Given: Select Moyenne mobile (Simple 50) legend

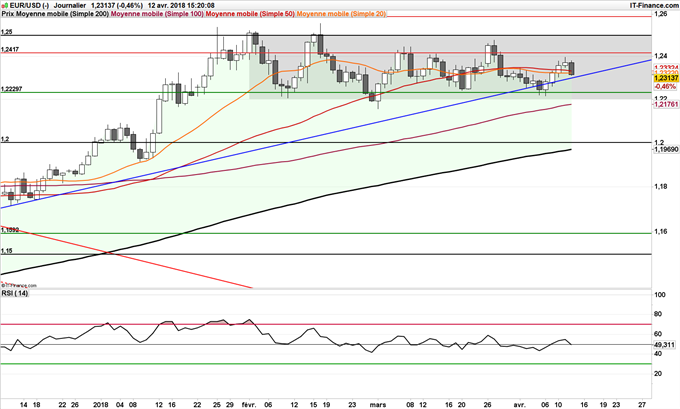Looking at the screenshot, I should coord(250,14).
